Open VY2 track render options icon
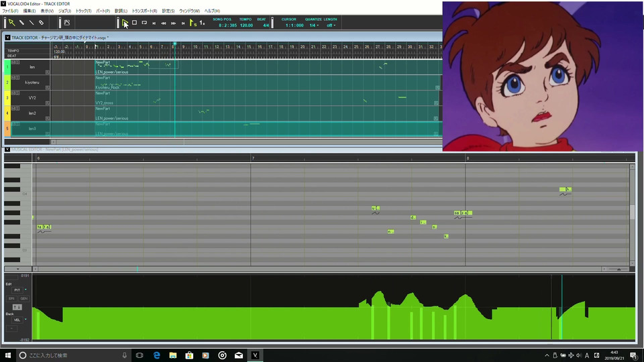This screenshot has height=362, width=644. tap(47, 103)
